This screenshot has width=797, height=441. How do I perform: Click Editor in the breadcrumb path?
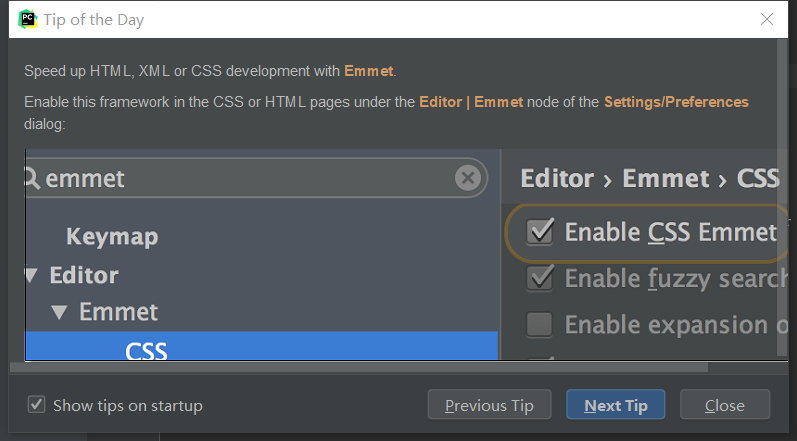(557, 179)
